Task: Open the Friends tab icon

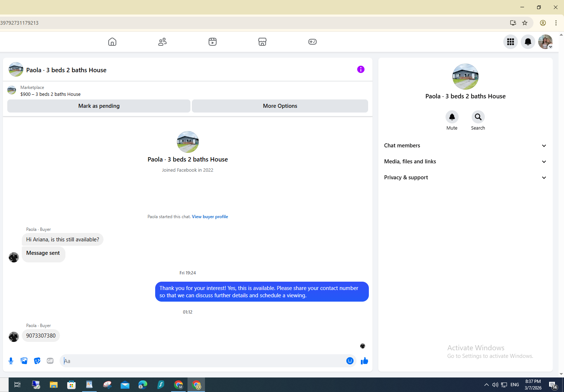Action: [162, 42]
